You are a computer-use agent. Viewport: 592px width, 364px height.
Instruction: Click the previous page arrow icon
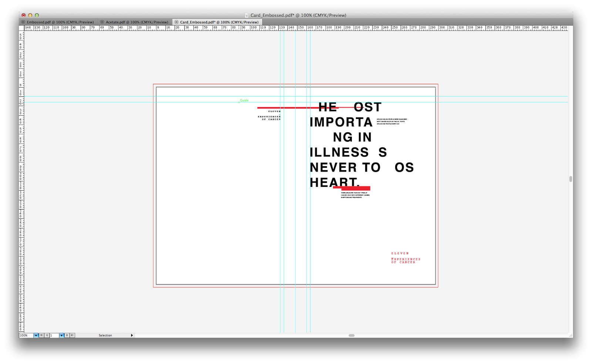[47, 336]
